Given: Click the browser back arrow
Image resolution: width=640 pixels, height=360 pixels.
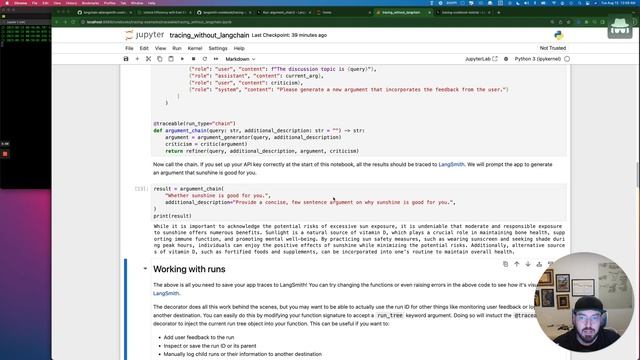Looking at the screenshot, I should click(x=57, y=22).
